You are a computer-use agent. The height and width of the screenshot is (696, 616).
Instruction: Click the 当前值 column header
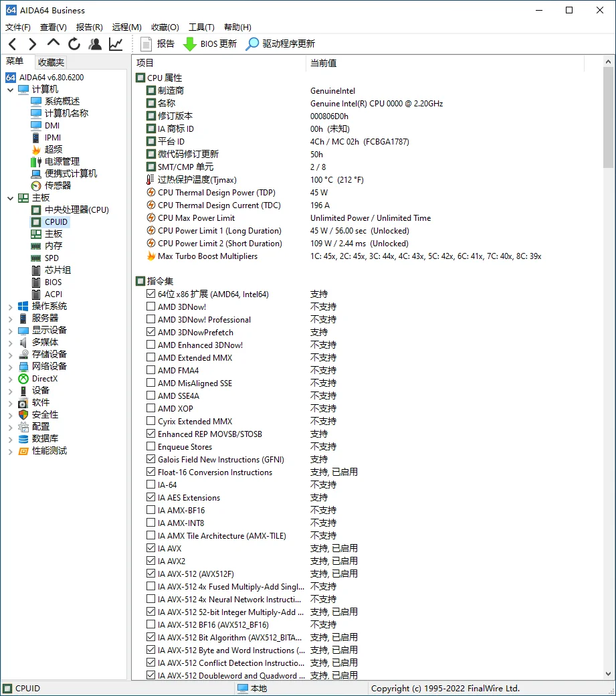[x=445, y=63]
